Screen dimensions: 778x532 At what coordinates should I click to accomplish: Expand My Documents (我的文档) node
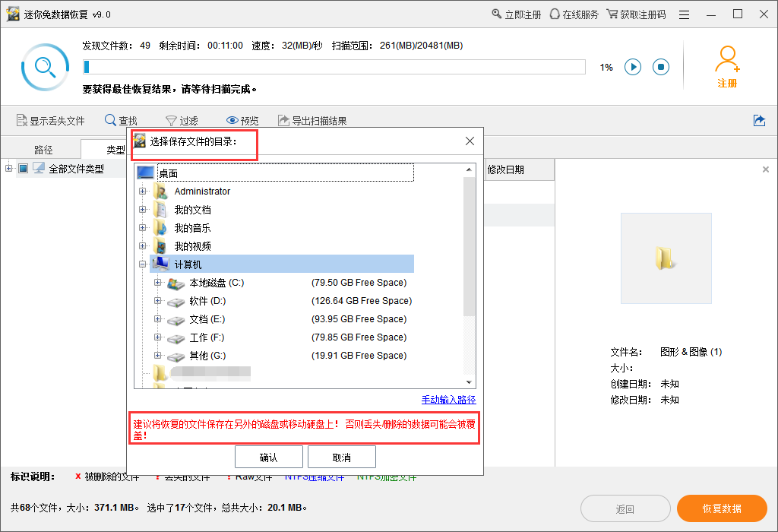click(x=142, y=210)
